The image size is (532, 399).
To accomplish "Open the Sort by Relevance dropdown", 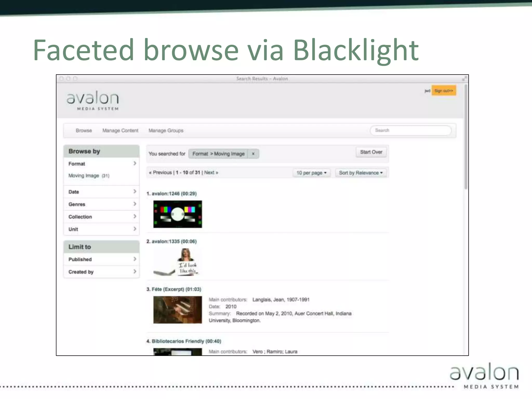I will coord(361,173).
